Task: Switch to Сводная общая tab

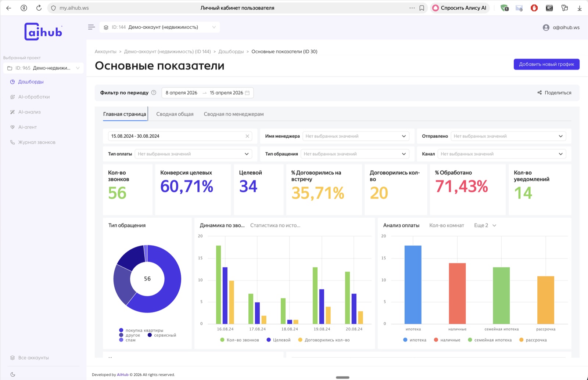Action: (175, 114)
